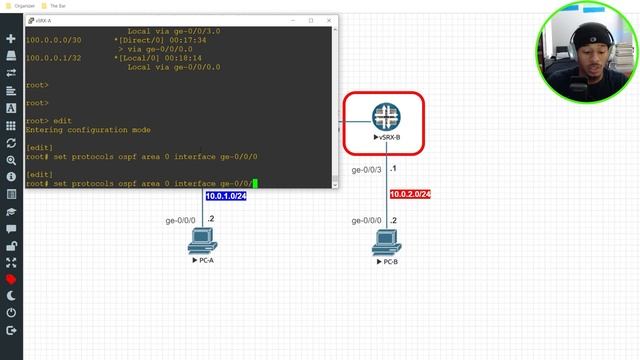The height and width of the screenshot is (360, 640).
Task: Close the vSRX-A terminal window
Action: point(329,20)
